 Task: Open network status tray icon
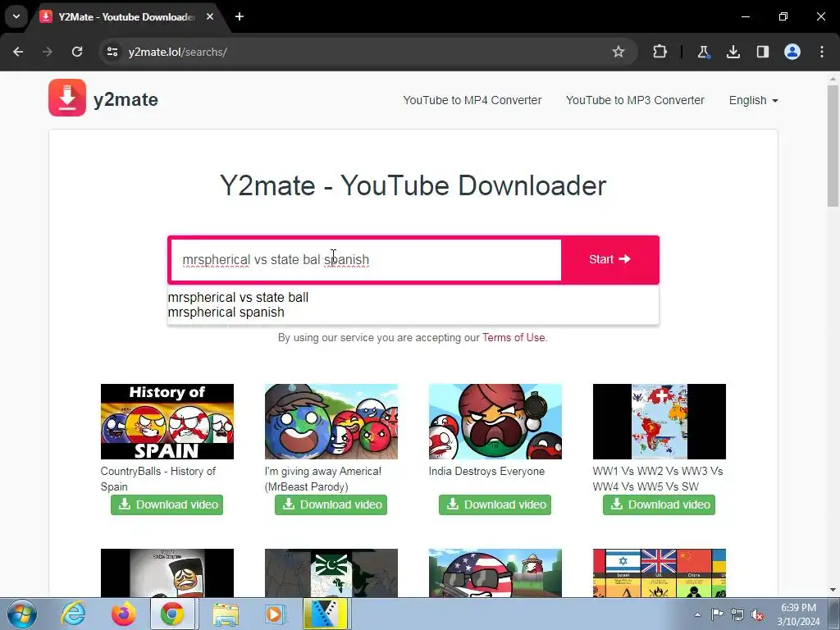click(x=737, y=614)
